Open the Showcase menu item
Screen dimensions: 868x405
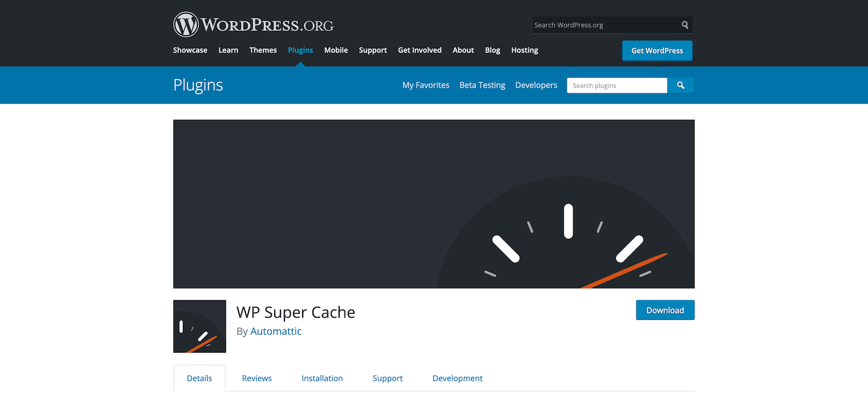pyautogui.click(x=190, y=50)
